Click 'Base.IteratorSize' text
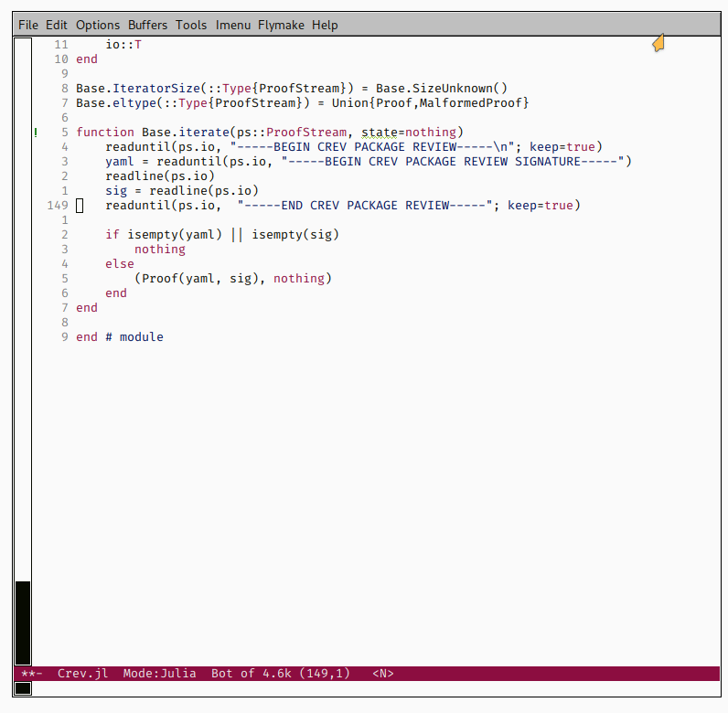This screenshot has height=713, width=728. 138,88
